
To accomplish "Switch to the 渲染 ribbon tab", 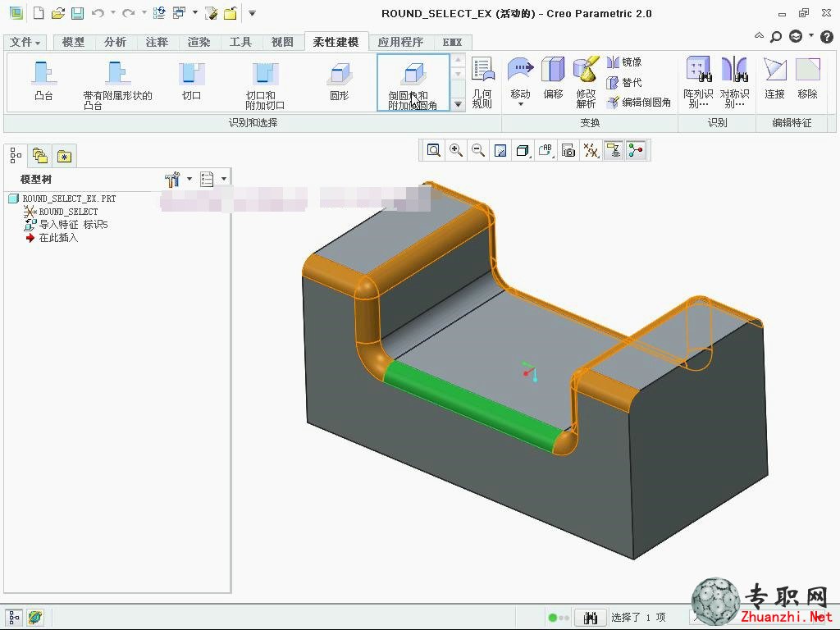I will tap(199, 42).
